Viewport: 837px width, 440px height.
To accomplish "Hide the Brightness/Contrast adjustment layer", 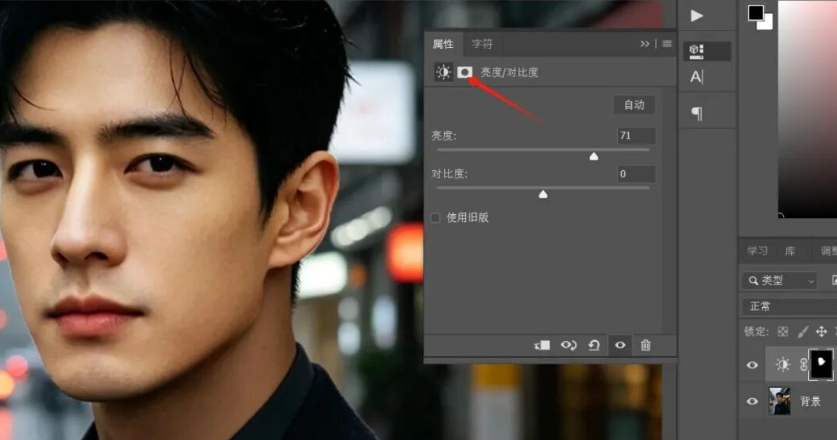I will point(752,365).
